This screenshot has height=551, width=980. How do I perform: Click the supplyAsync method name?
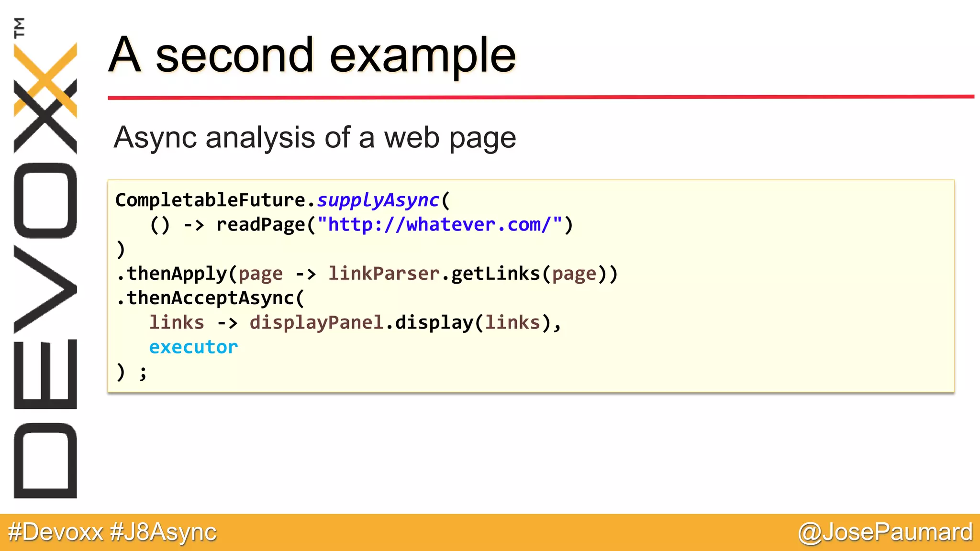pos(378,200)
